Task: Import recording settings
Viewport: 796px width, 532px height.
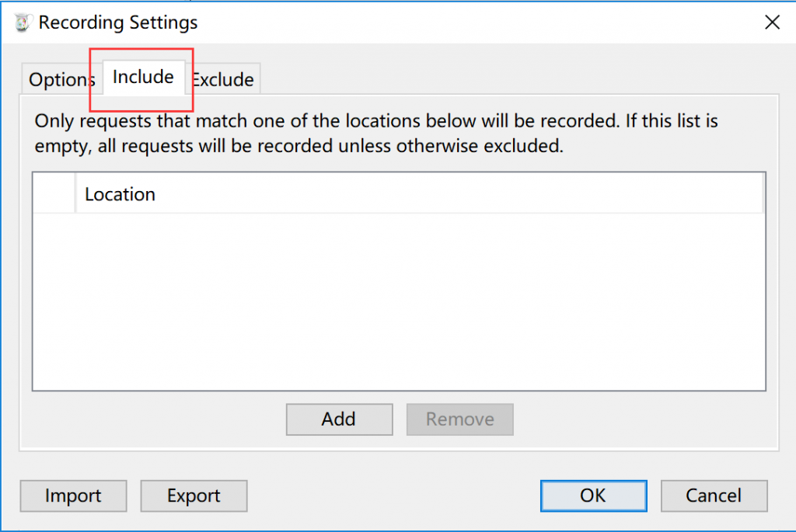Action: point(73,495)
